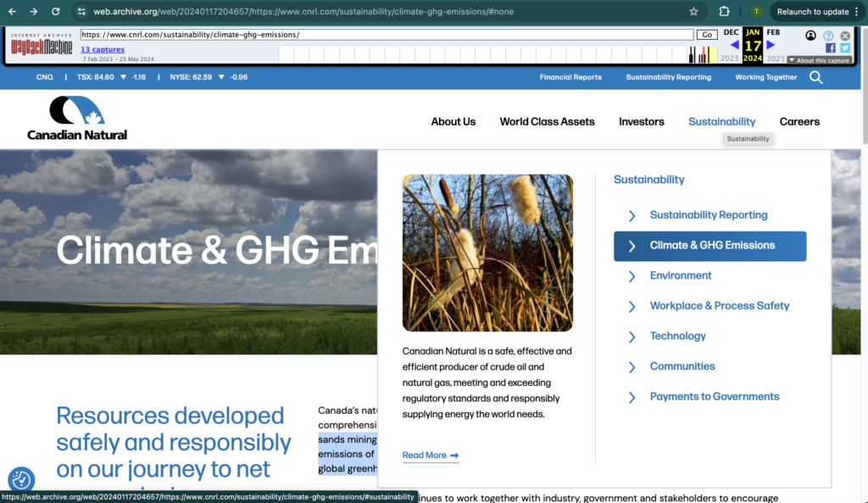Viewport: 868px width, 503px height.
Task: Open Wayback Machine user account icon
Action: coord(810,36)
